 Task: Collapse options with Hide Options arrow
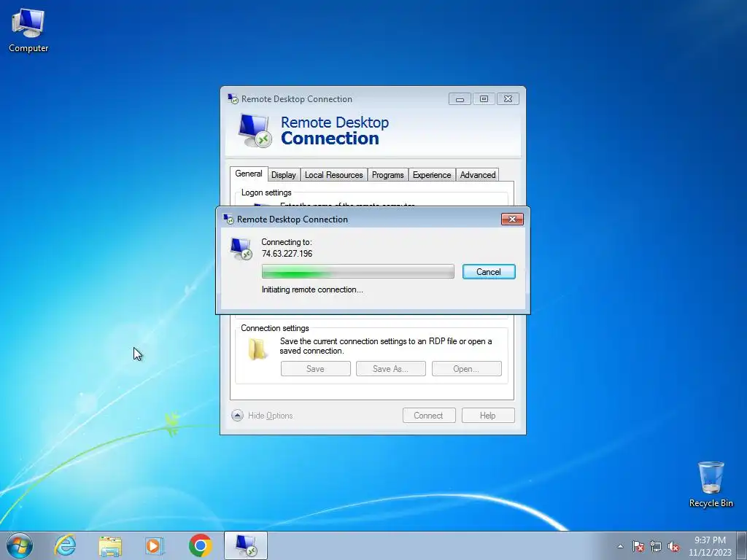[237, 415]
